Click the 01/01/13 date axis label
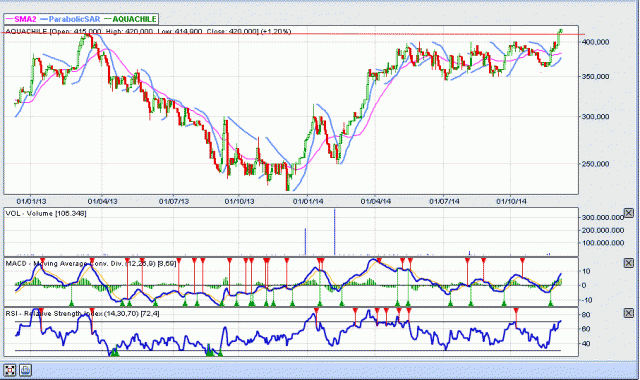The image size is (640, 380). (x=31, y=201)
